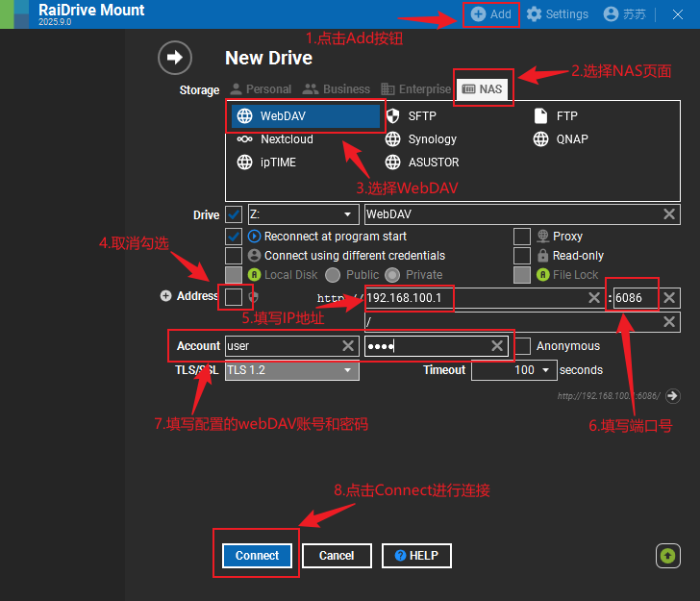Clear the WebDAV drive name
The image size is (700, 601).
tap(669, 214)
